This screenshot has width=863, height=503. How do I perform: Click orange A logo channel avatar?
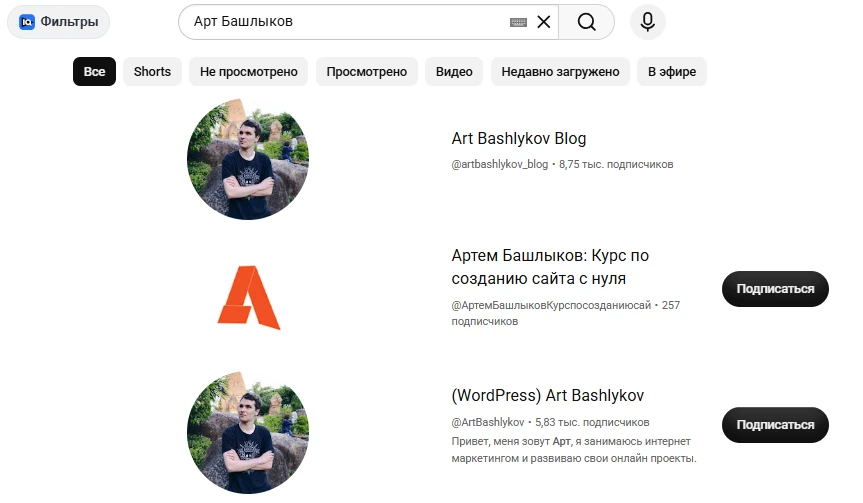[x=249, y=298]
